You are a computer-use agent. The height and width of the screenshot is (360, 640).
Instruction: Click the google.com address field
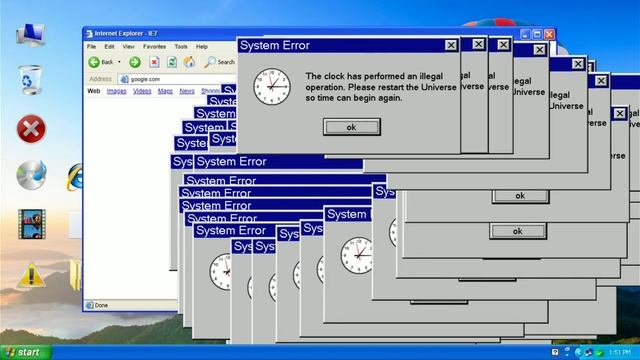(x=177, y=79)
